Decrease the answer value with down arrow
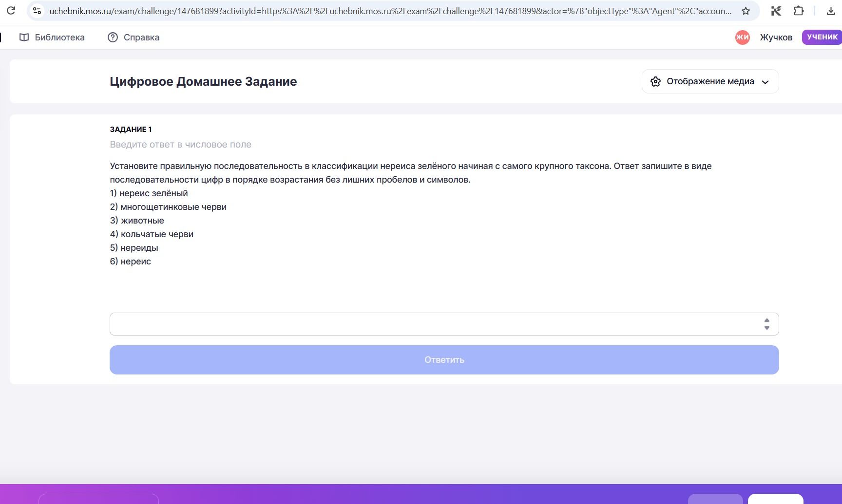The width and height of the screenshot is (842, 504). tap(767, 328)
